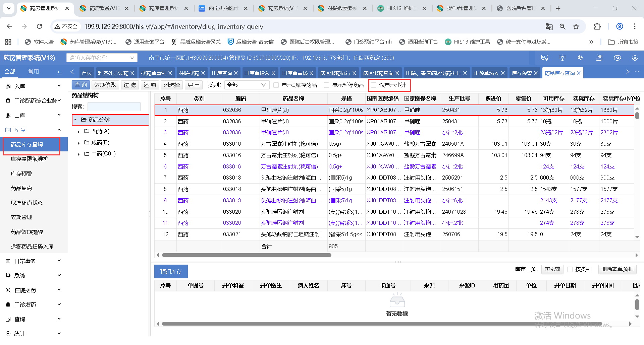Click the inventory table horizontal scrollbar
The image size is (644, 345).
click(x=247, y=255)
